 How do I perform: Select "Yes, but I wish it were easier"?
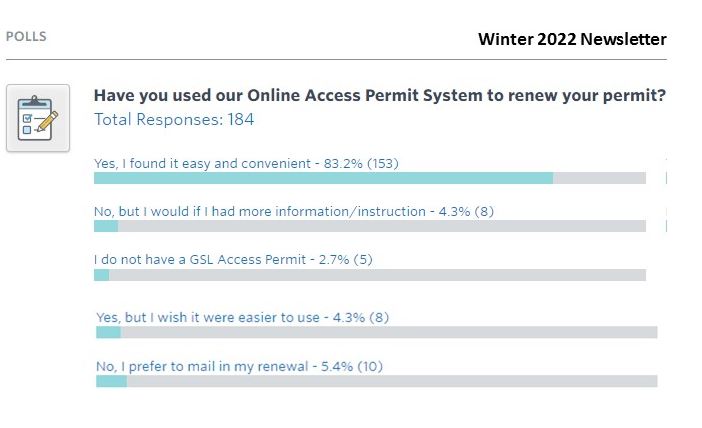pyautogui.click(x=242, y=318)
